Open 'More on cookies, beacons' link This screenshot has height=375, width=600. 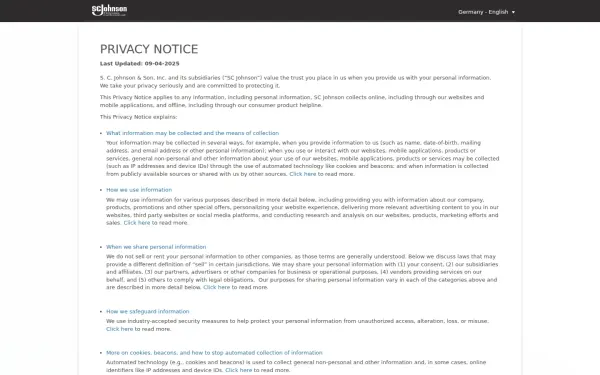(x=214, y=353)
